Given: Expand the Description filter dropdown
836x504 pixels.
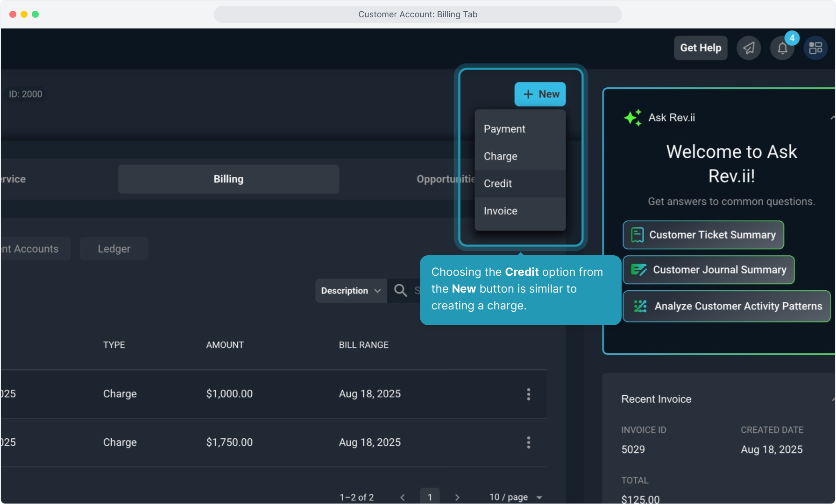Looking at the screenshot, I should point(351,291).
